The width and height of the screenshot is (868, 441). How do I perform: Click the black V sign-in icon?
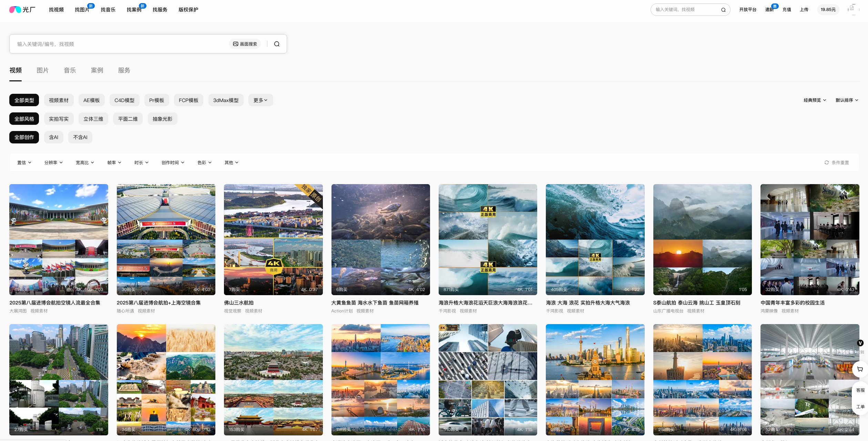tap(860, 343)
